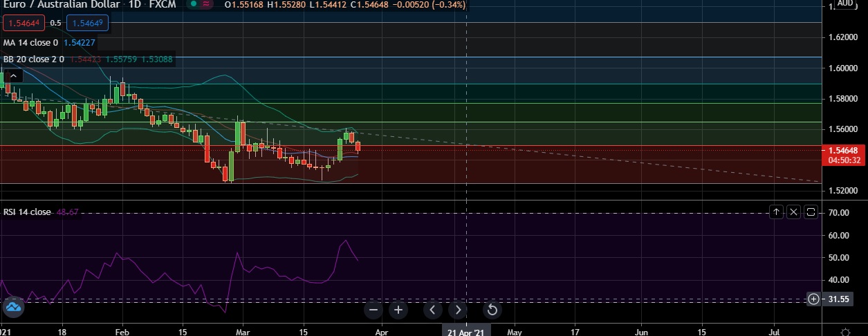
Task: Zoom out the chart with minus button
Action: point(373,310)
